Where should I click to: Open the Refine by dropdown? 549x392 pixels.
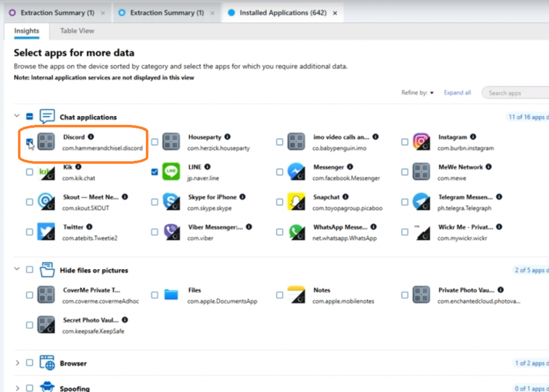[417, 92]
